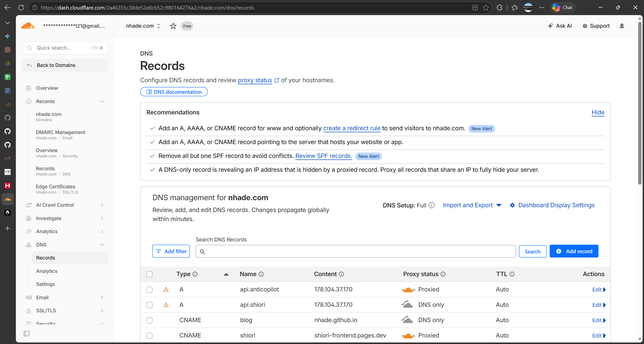644x344 pixels.
Task: Star the nhade.com domain
Action: (x=173, y=26)
